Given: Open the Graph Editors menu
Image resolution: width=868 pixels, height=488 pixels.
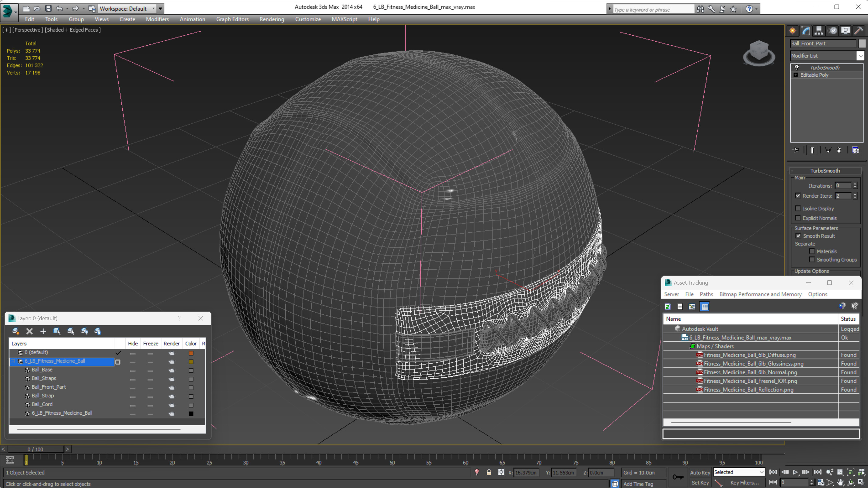Looking at the screenshot, I should coord(232,19).
